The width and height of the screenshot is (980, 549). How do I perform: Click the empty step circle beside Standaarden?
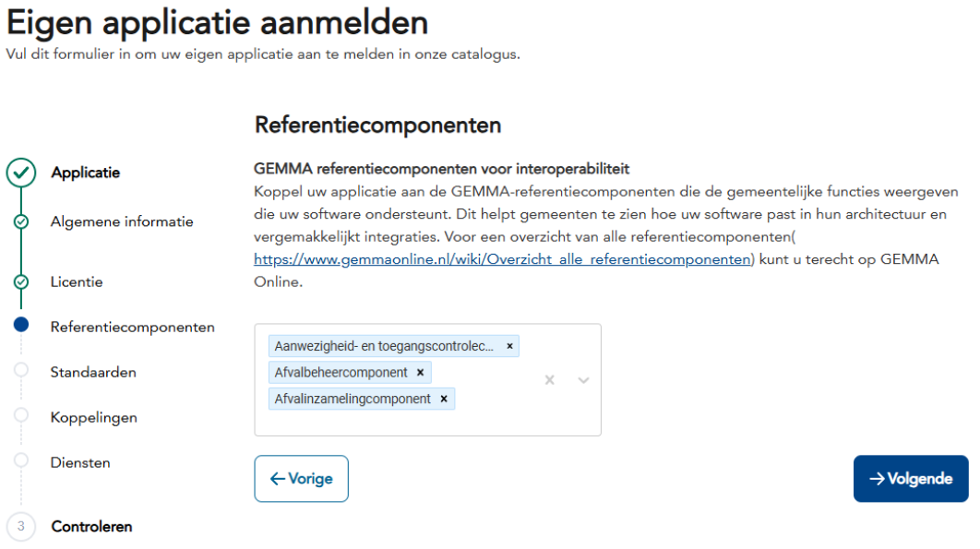tap(21, 370)
